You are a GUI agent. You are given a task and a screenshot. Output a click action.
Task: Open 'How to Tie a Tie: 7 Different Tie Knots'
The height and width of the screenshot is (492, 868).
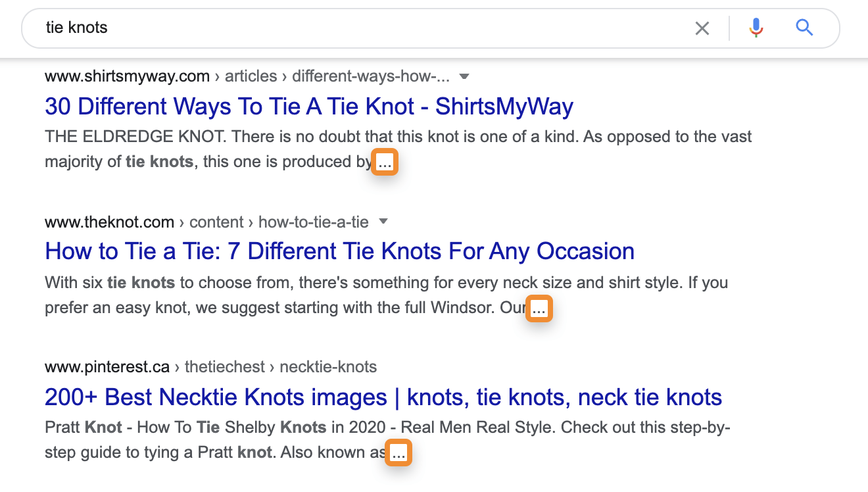click(339, 251)
